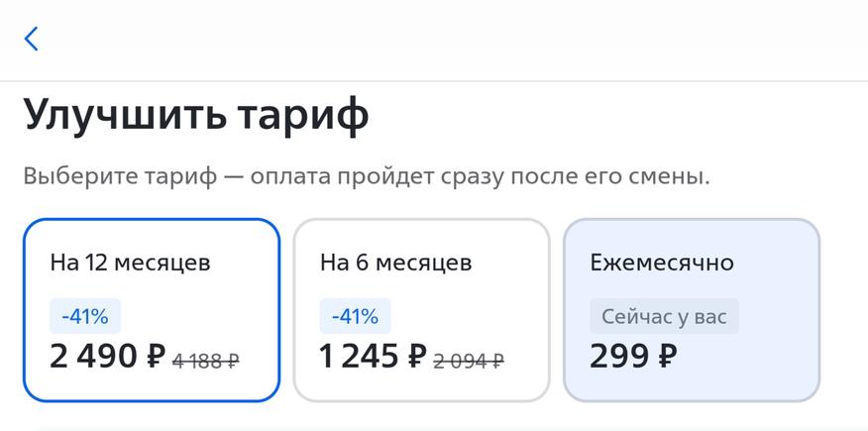The height and width of the screenshot is (431, 868).
Task: Choose the 6-month tariff option
Action: 421,309
